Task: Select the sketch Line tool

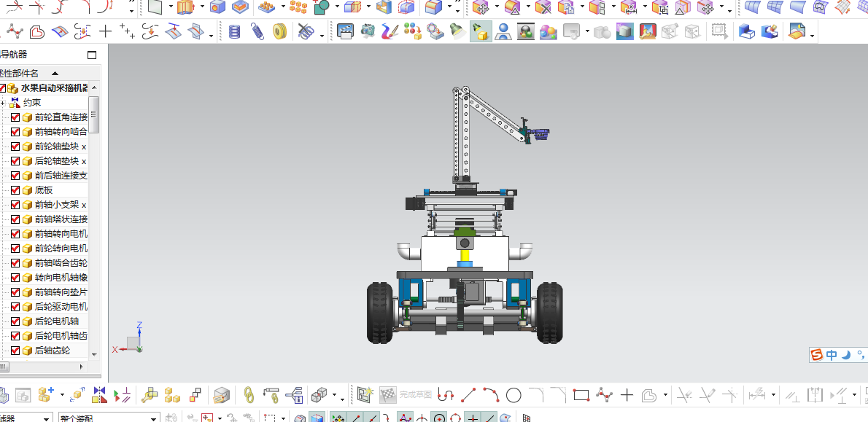Action: tap(469, 395)
